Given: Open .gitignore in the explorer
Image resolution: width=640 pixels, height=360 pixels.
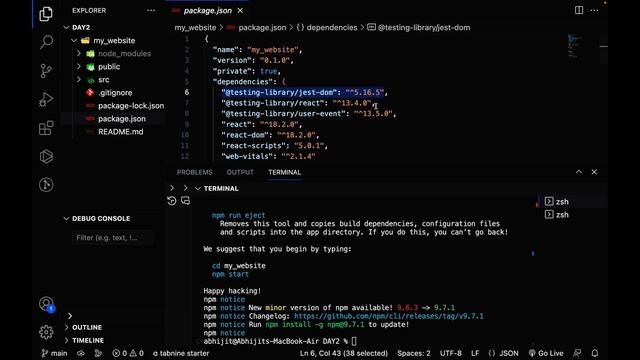Looking at the screenshot, I should (115, 93).
